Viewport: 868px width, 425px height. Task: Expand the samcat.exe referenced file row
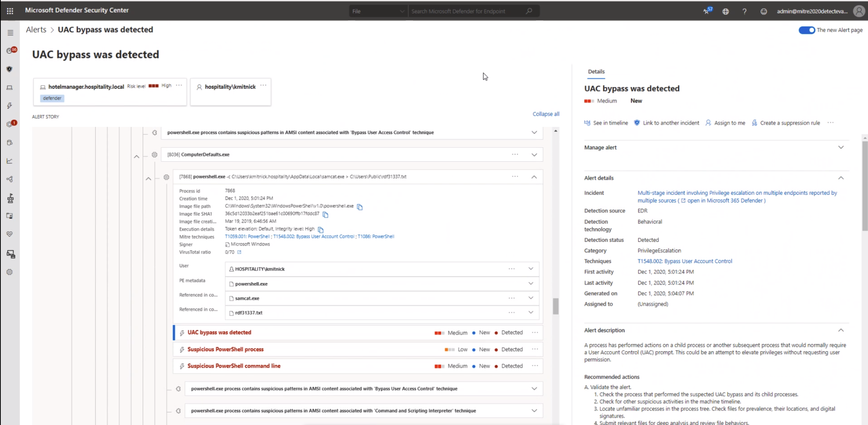pyautogui.click(x=531, y=298)
